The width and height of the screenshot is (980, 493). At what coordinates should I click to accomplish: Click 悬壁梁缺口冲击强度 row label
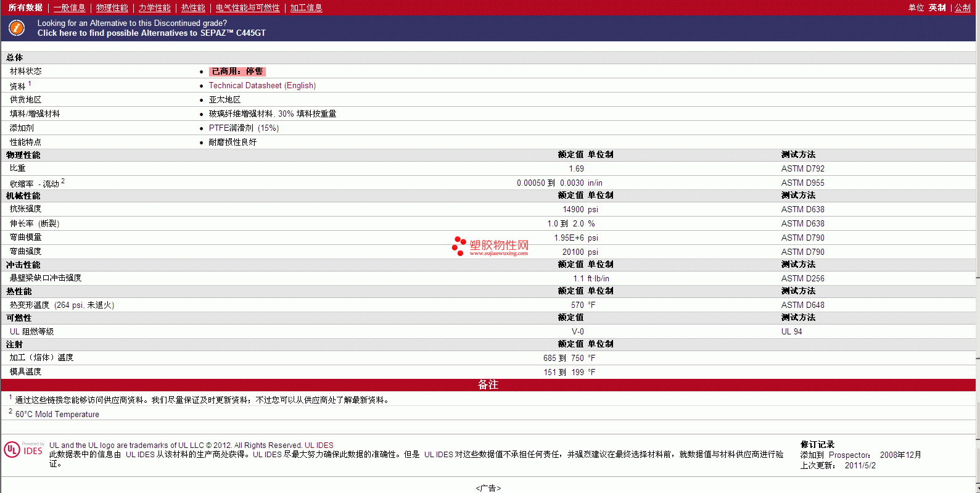(45, 278)
